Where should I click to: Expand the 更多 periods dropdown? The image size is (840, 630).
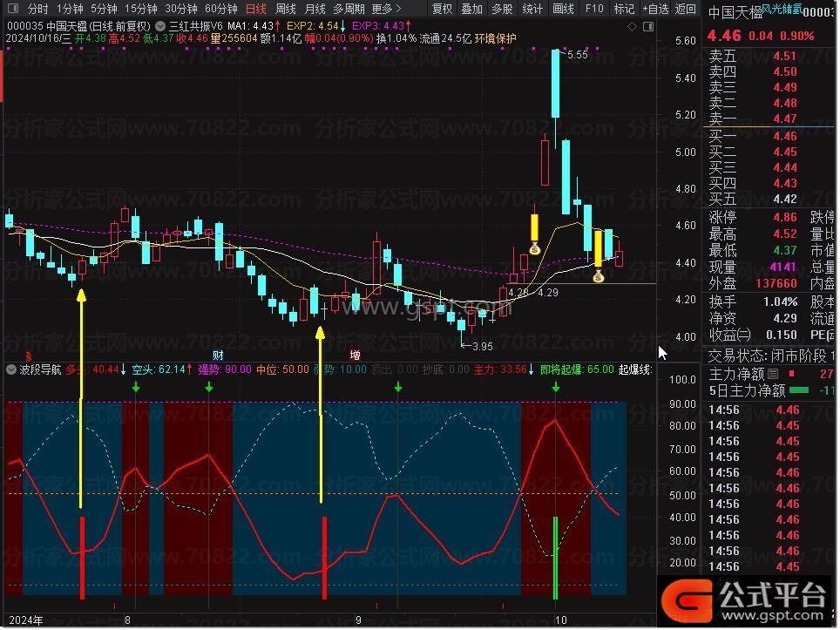tap(386, 9)
